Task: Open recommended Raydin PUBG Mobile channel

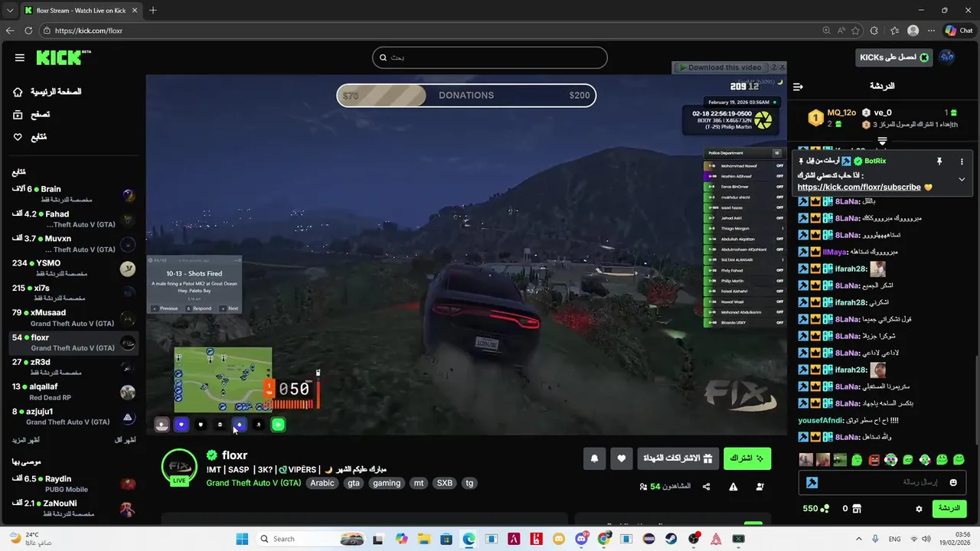Action: pos(73,484)
